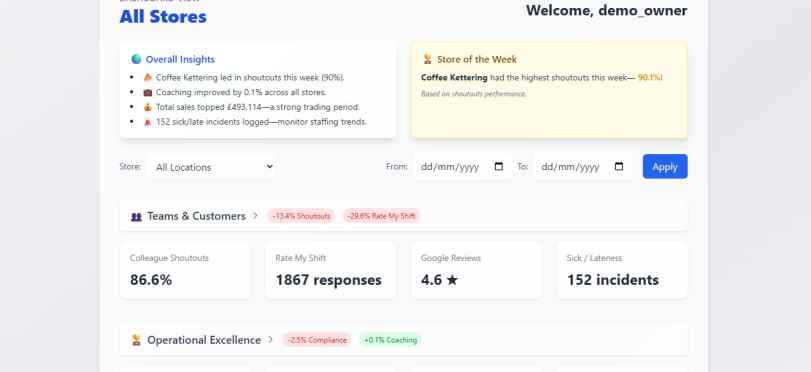Click the people icon next to Teams & Customers
The height and width of the screenshot is (372, 811).
click(136, 216)
